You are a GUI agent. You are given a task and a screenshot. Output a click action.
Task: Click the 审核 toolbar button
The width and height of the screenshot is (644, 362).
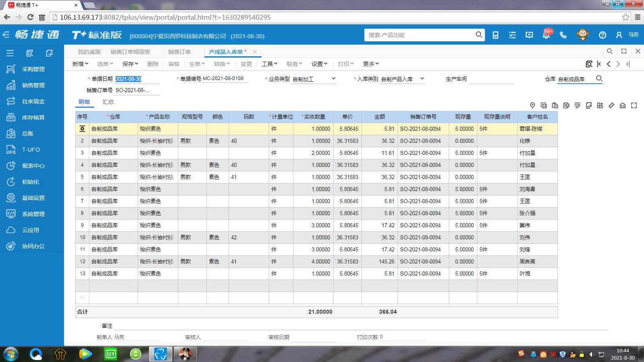pyautogui.click(x=174, y=64)
